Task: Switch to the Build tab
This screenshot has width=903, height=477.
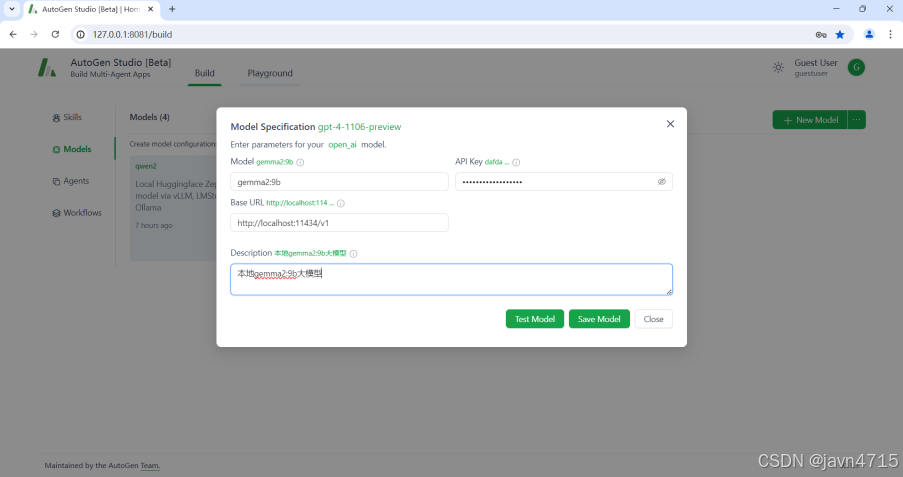Action: coord(204,73)
